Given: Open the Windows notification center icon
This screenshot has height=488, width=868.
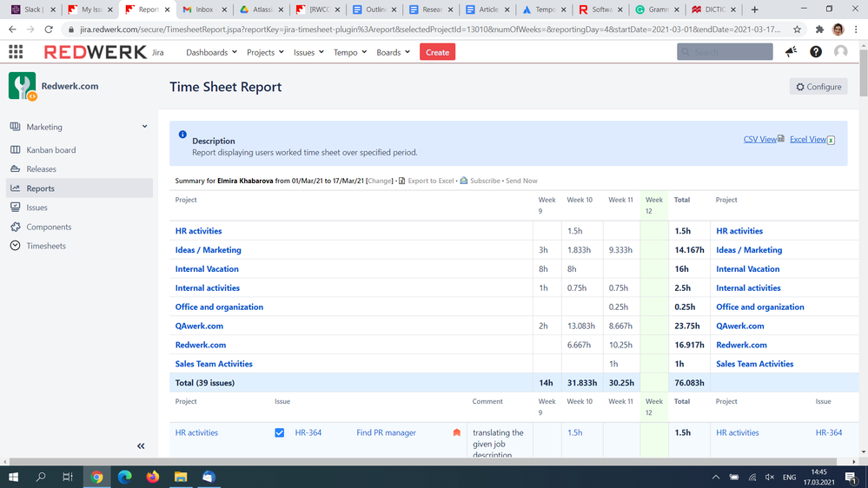Looking at the screenshot, I should point(852,477).
